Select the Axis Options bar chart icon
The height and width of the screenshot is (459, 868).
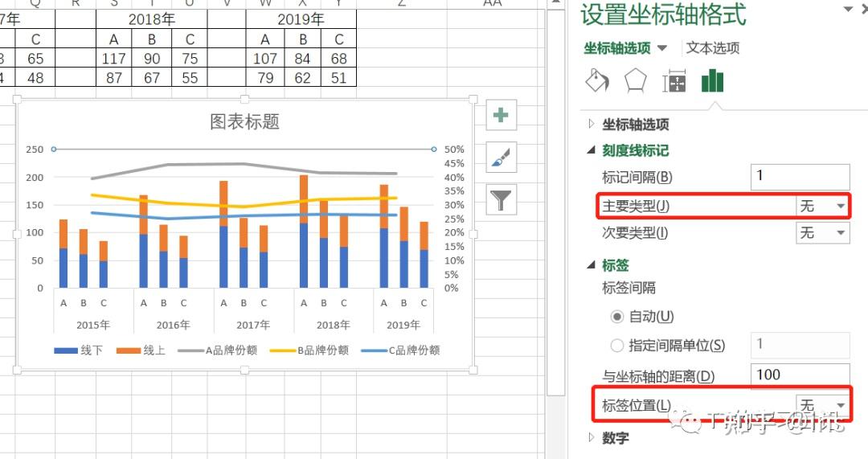click(712, 81)
